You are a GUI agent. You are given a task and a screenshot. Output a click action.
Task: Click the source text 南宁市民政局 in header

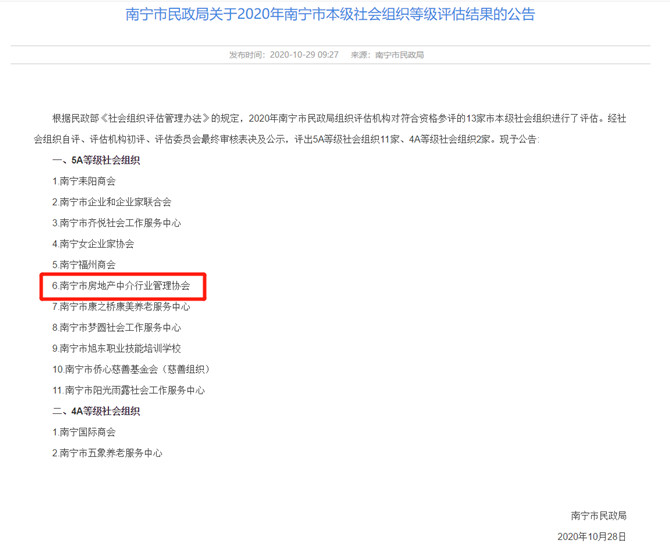400,55
